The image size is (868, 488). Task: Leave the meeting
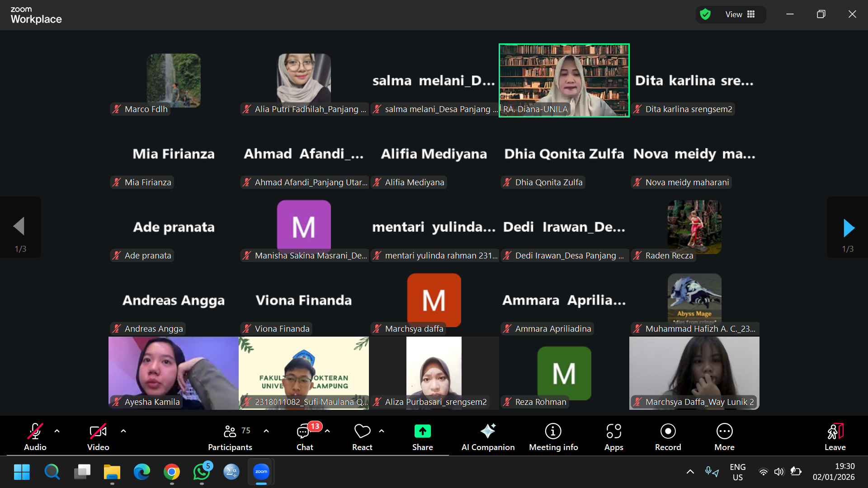coord(835,436)
